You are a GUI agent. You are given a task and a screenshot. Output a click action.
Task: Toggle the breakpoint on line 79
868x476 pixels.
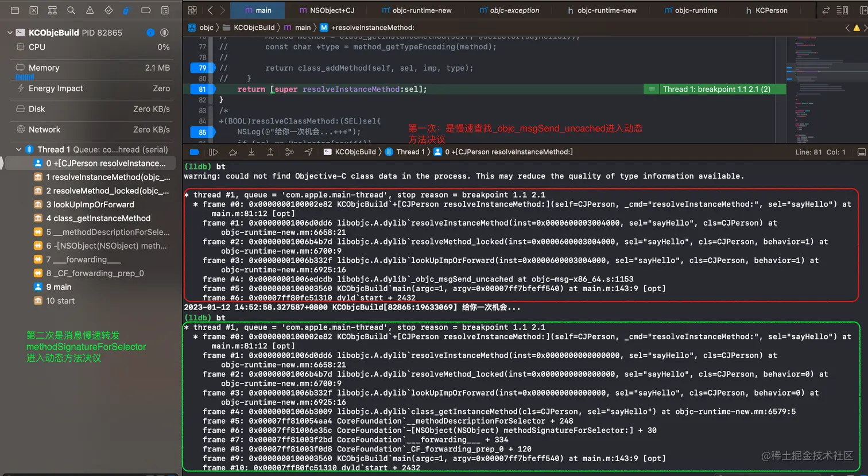tap(202, 68)
